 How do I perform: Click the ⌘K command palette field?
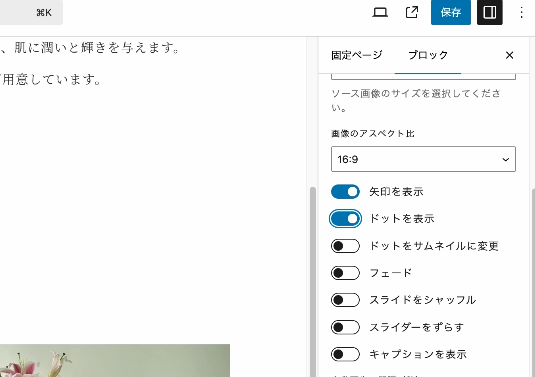point(31,13)
